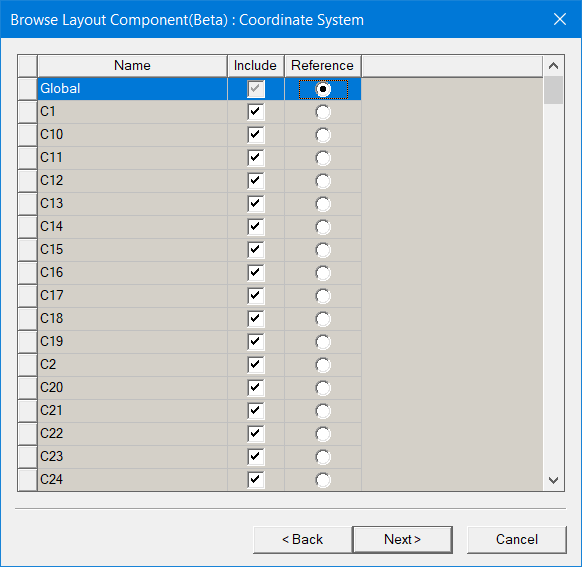Screen dimensions: 582x567
Task: Select Reference radio button for C23
Action: tap(323, 457)
